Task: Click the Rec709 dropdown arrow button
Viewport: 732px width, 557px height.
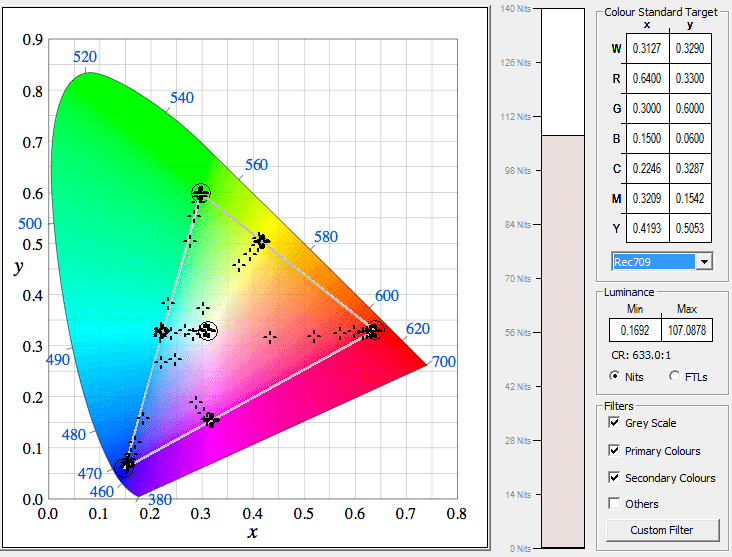Action: 704,262
